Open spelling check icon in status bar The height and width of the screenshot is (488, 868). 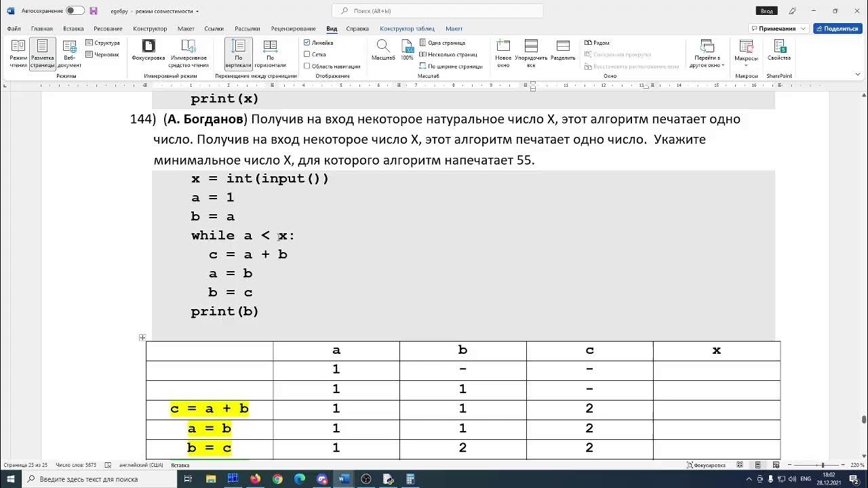(x=108, y=465)
